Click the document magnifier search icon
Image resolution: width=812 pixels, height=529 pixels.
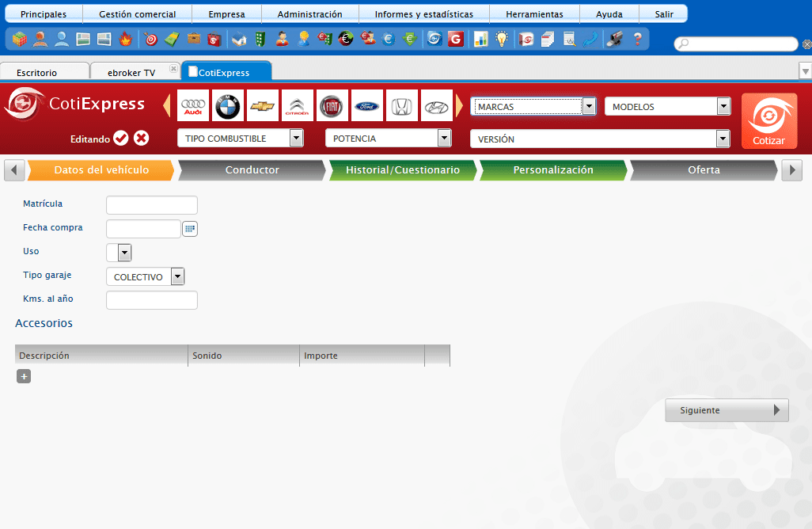point(569,39)
